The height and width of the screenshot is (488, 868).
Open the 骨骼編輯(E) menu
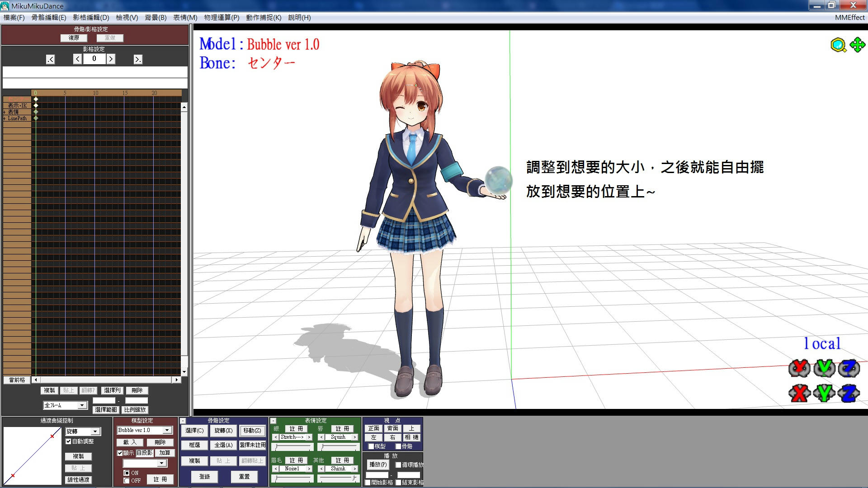click(x=49, y=18)
